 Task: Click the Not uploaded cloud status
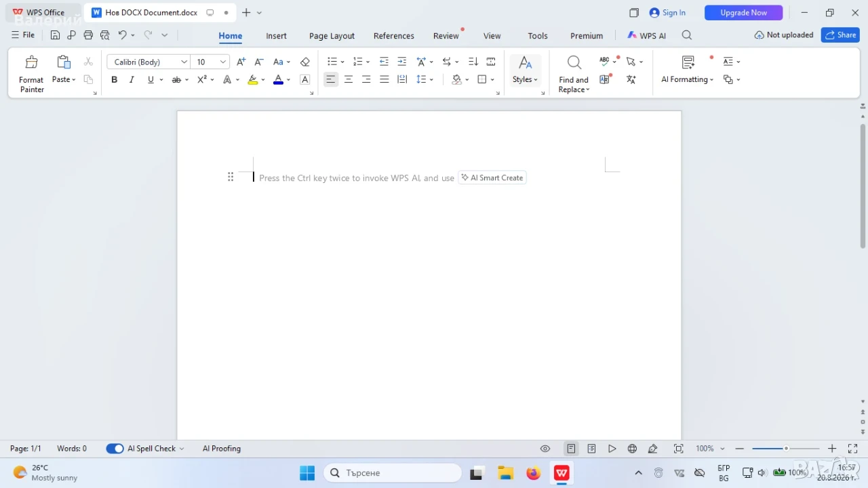coord(783,35)
